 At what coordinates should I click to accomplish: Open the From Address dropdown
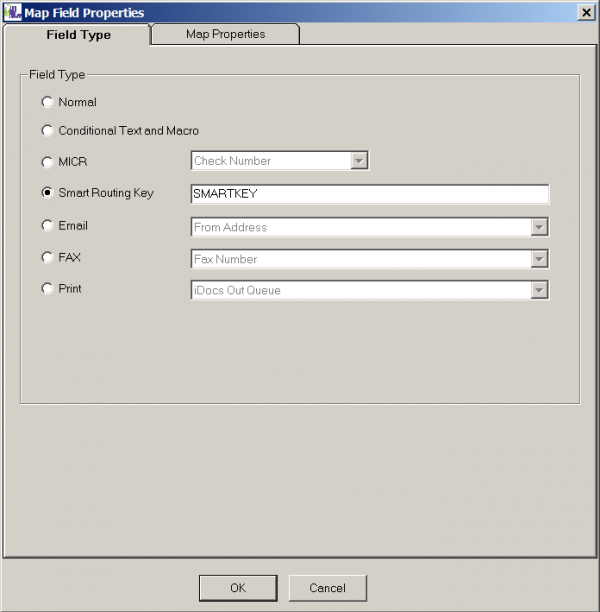click(x=540, y=227)
